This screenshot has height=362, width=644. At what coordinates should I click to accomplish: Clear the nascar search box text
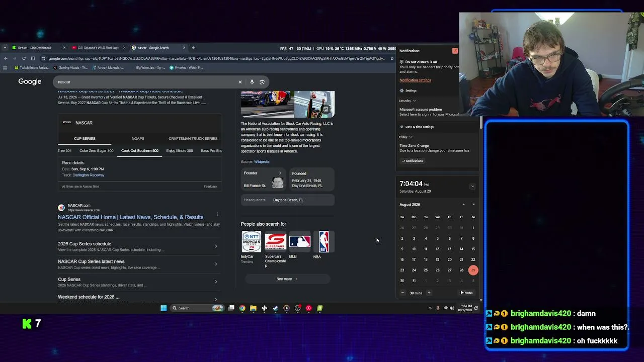pyautogui.click(x=240, y=82)
